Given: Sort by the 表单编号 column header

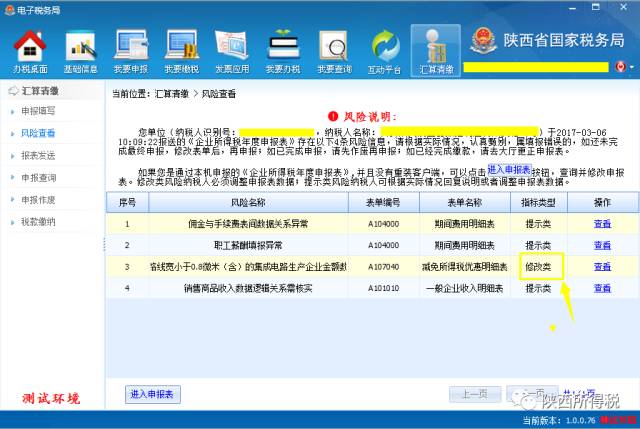Looking at the screenshot, I should pyautogui.click(x=383, y=202).
